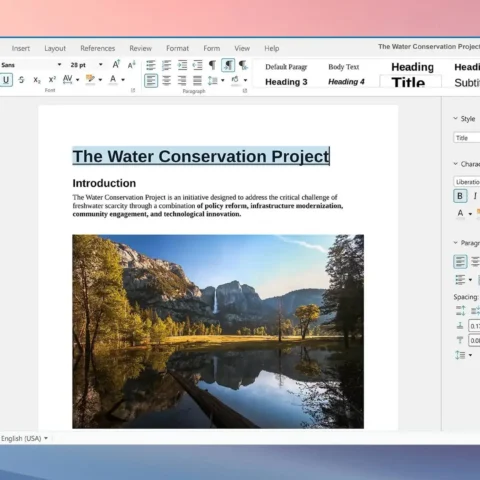Image resolution: width=480 pixels, height=480 pixels.
Task: Toggle the Underline button in Font group
Action: (x=6, y=80)
